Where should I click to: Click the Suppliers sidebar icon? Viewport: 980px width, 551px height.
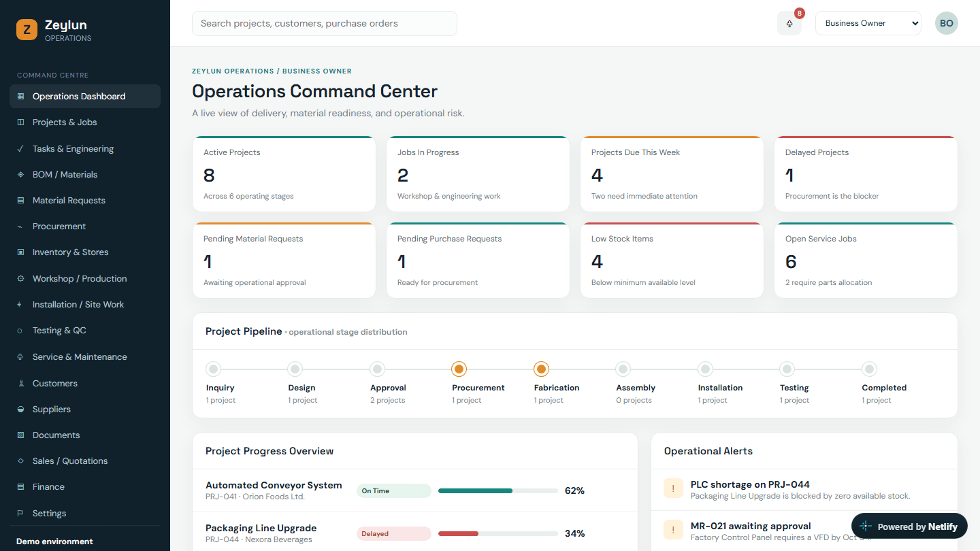tap(20, 410)
